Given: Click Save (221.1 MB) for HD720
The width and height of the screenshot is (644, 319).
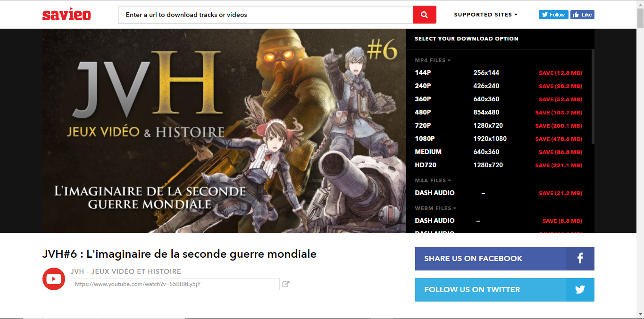Looking at the screenshot, I should 559,165.
